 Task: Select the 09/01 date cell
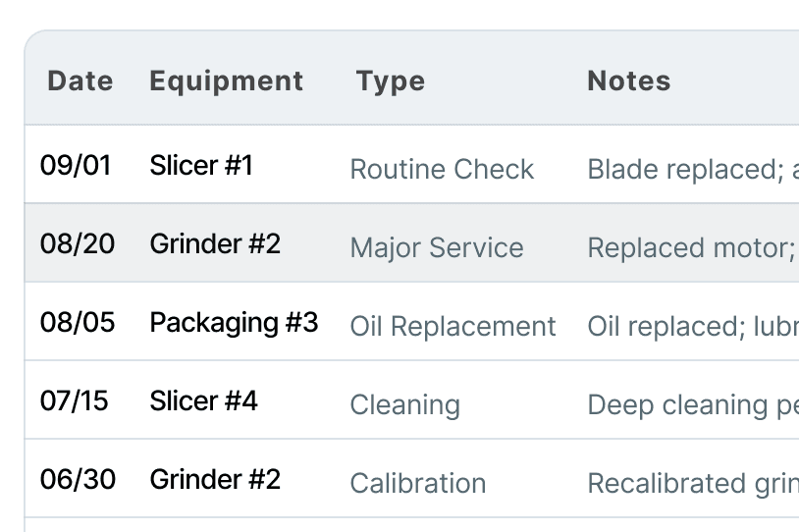click(76, 165)
